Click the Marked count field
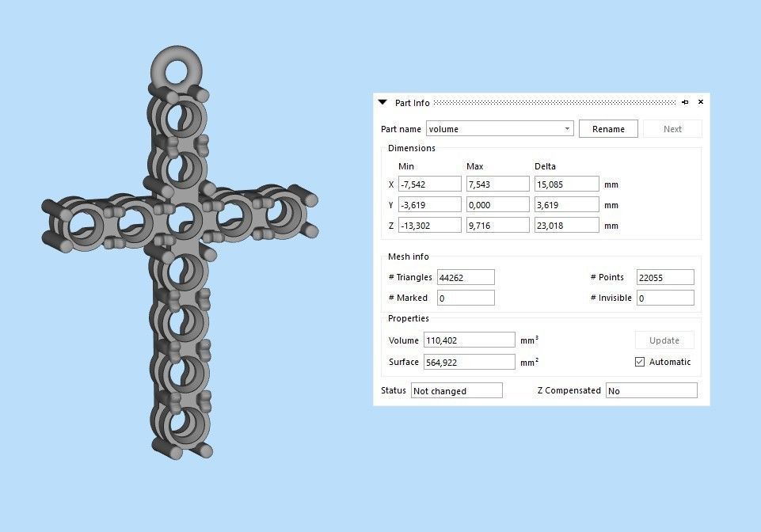The width and height of the screenshot is (761, 532). tap(466, 298)
